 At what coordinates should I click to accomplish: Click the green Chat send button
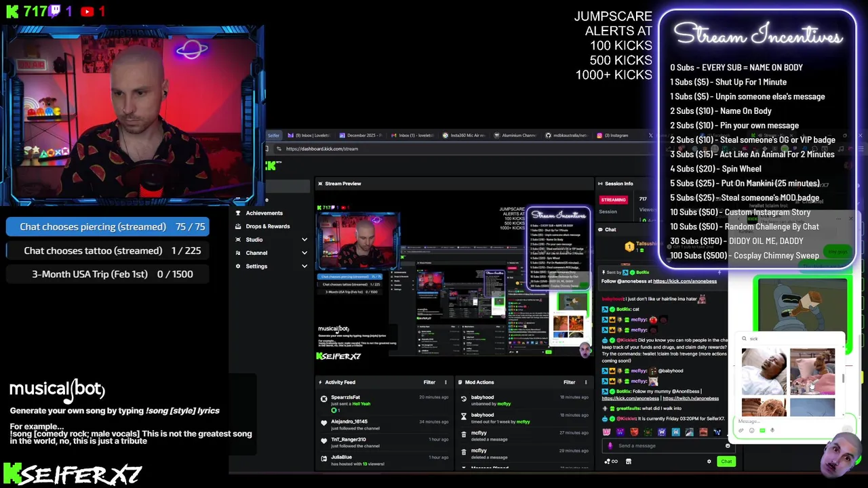point(726,462)
